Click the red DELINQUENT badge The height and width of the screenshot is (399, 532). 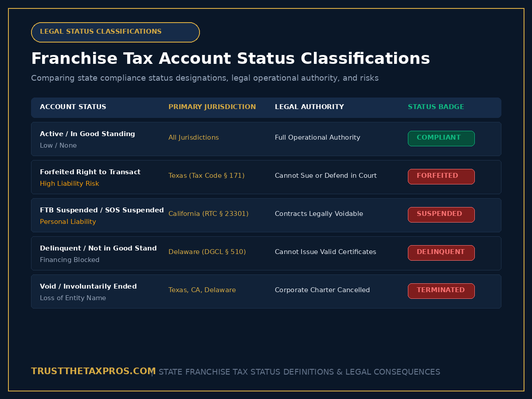441,253
